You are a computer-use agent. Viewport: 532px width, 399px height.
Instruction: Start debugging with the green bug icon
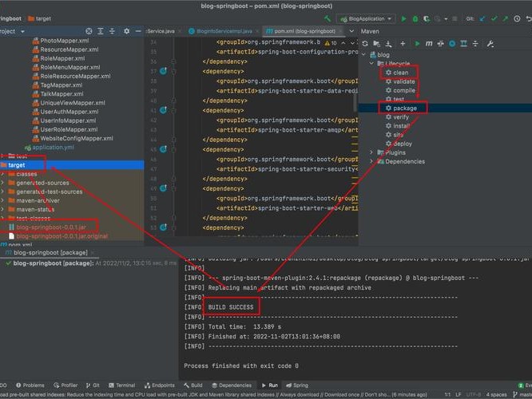point(415,19)
